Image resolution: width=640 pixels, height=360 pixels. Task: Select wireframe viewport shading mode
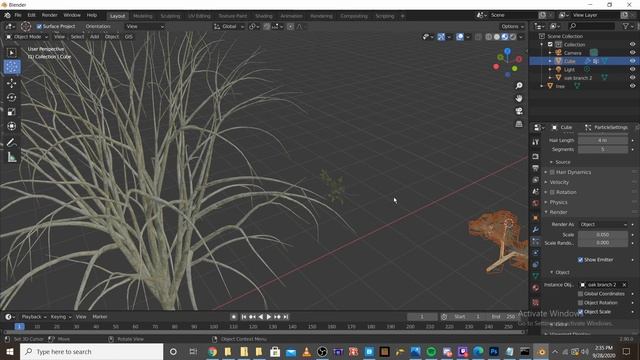click(x=489, y=37)
